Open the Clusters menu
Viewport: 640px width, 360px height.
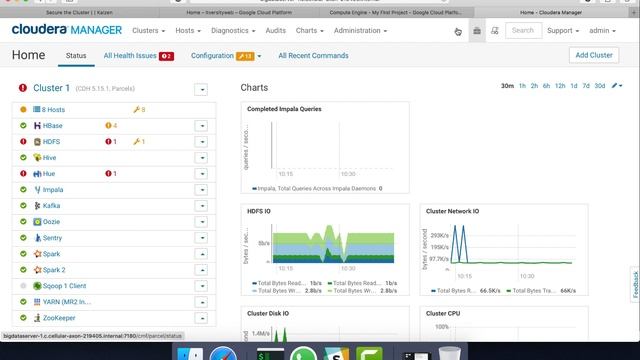(149, 31)
